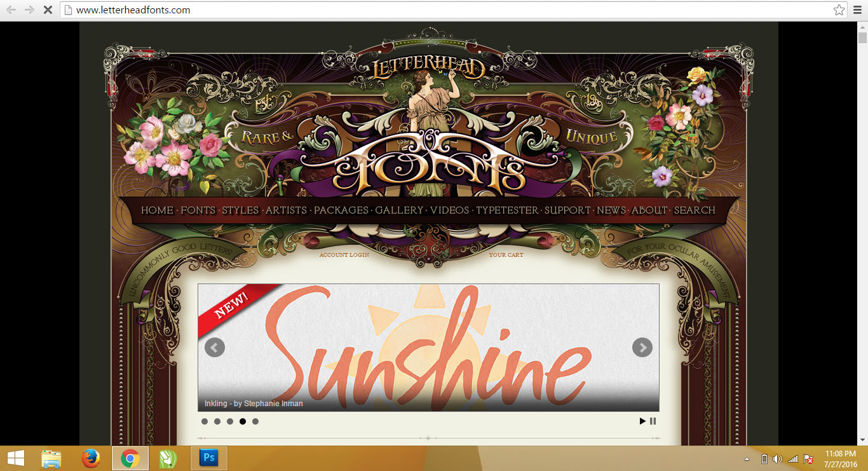The image size is (868, 471).
Task: Show previous slide with left arrow
Action: (215, 347)
